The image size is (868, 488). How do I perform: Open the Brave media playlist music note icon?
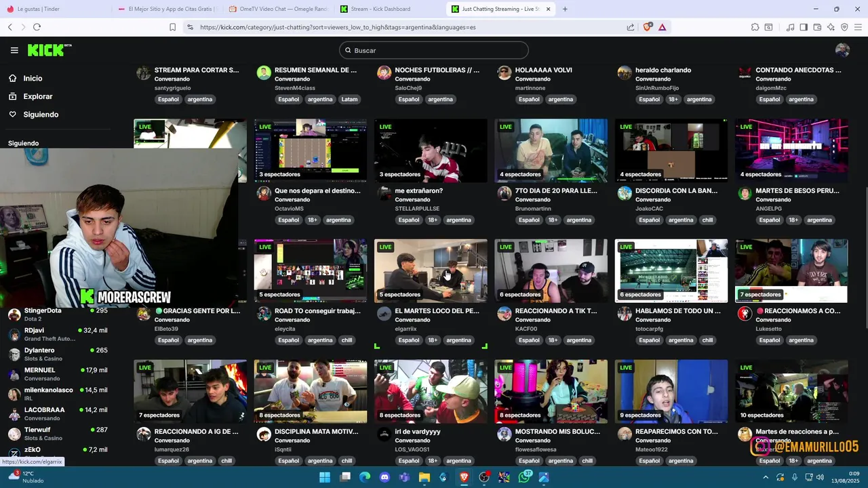pos(790,27)
